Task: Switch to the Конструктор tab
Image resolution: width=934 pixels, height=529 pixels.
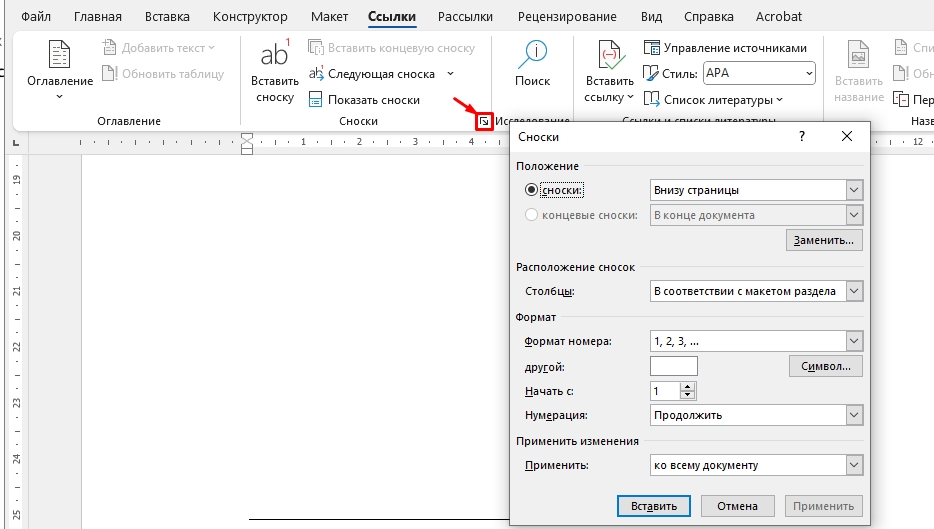Action: 250,17
